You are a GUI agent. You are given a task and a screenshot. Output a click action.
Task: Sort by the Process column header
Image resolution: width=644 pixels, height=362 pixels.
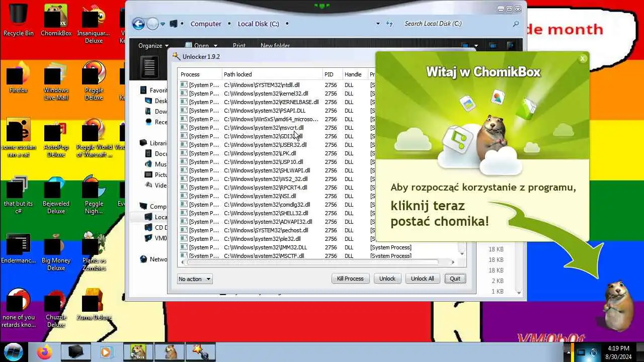coord(200,74)
